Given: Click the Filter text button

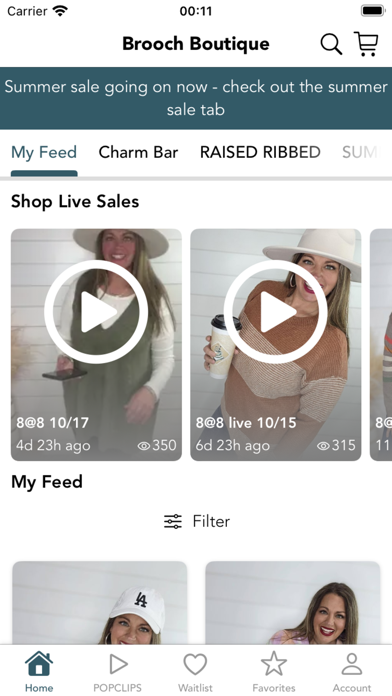Looking at the screenshot, I should click(x=211, y=521).
